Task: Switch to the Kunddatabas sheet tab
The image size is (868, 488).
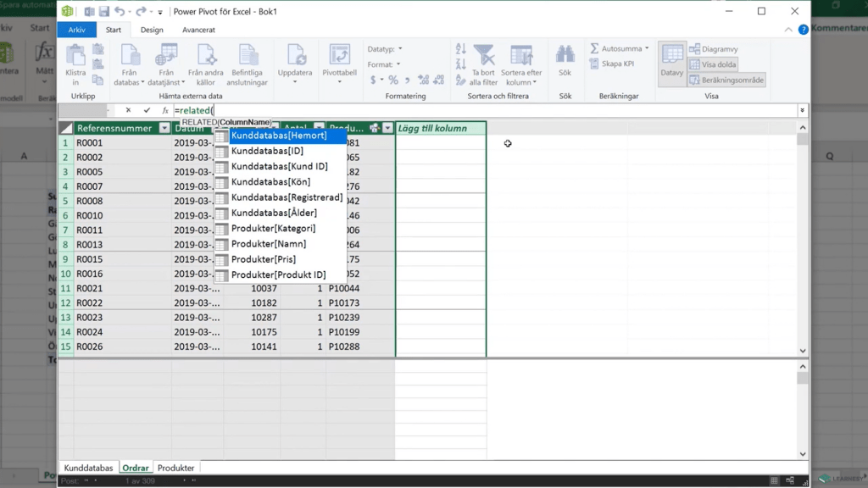Action: [88, 468]
